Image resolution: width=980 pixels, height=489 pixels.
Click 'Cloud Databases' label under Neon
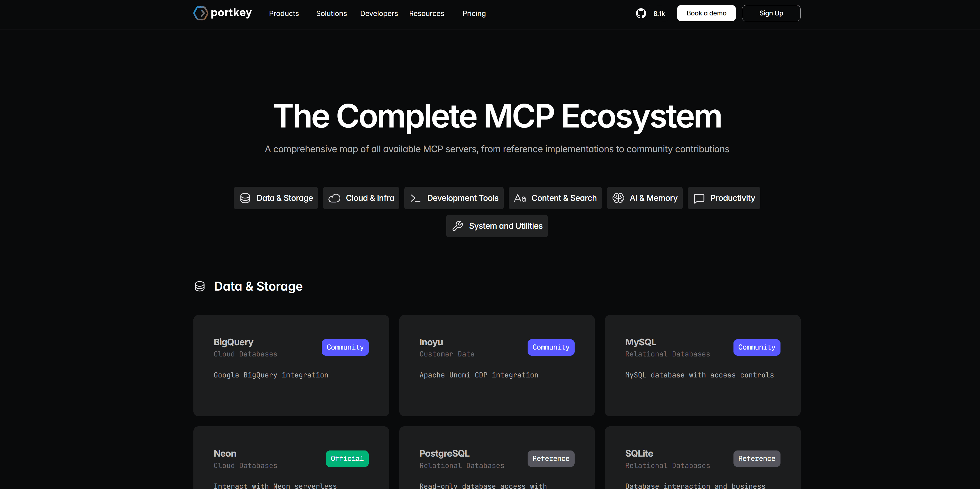point(245,465)
